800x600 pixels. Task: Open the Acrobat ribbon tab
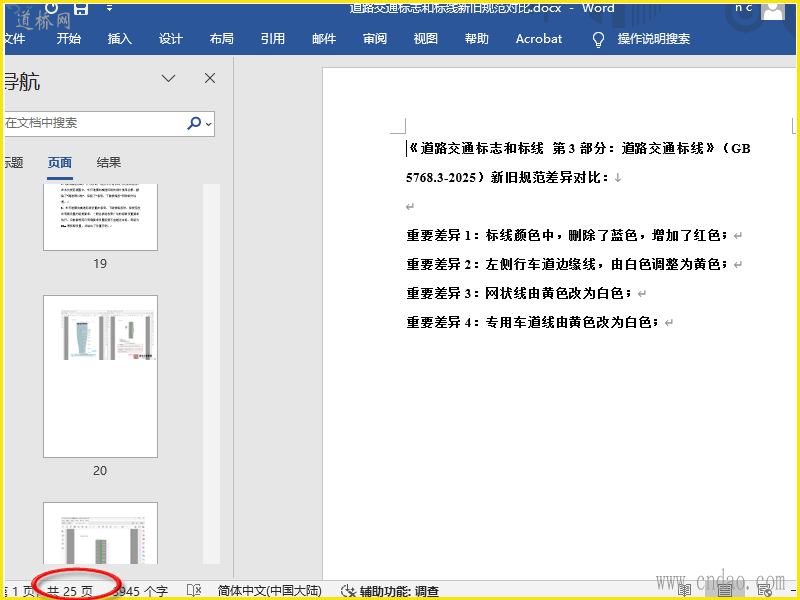(539, 39)
